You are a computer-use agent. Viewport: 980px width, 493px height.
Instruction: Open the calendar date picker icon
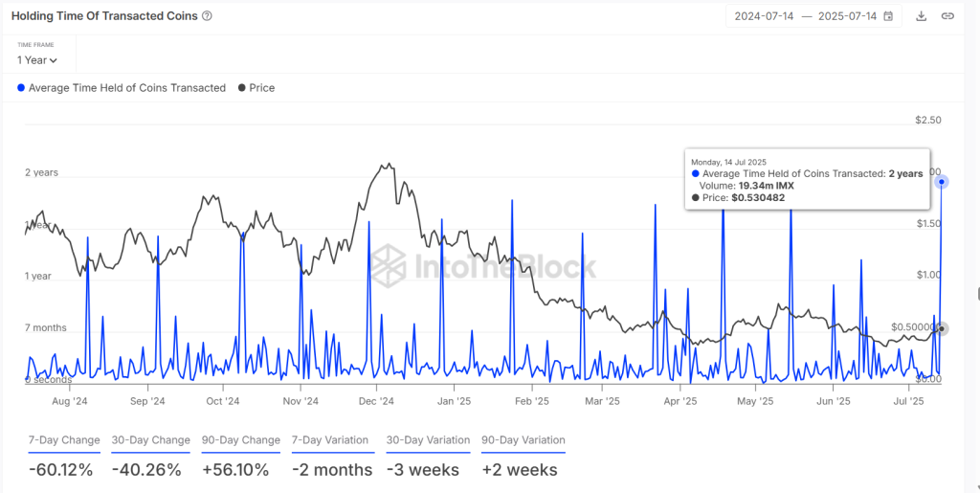click(x=888, y=16)
